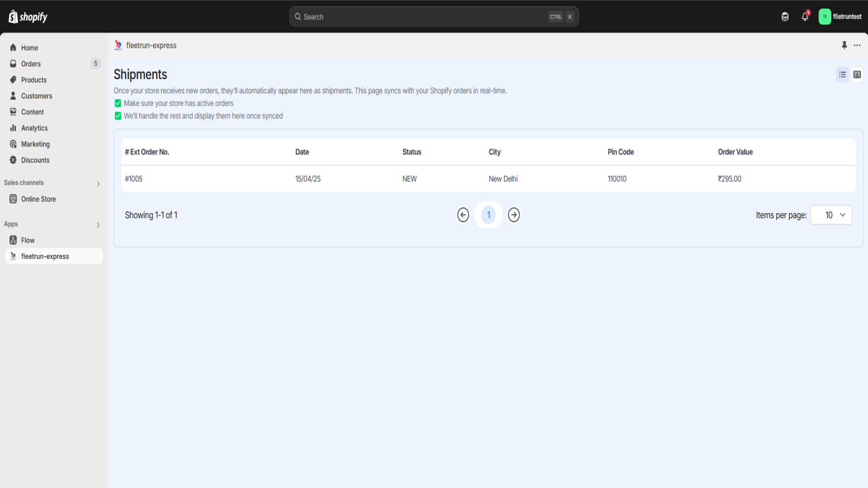The height and width of the screenshot is (488, 868).
Task: Open the Home page in the sidebar
Action: coord(29,48)
